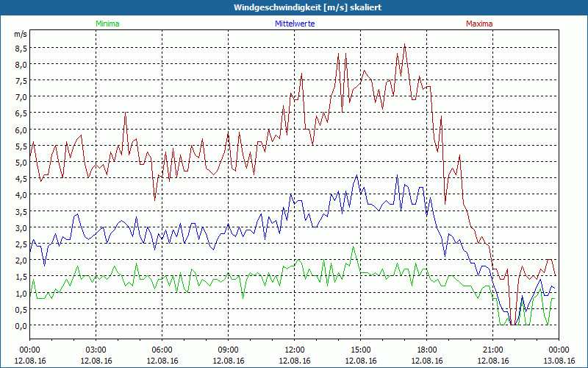Image resolution: width=588 pixels, height=368 pixels.
Task: Click the 2,0 y-axis value
Action: pos(21,261)
